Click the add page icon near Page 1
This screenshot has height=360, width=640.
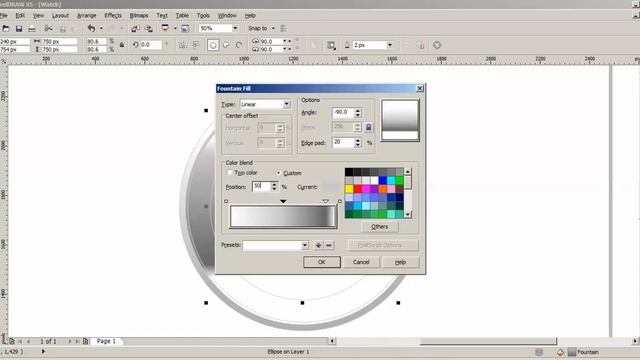tap(85, 341)
